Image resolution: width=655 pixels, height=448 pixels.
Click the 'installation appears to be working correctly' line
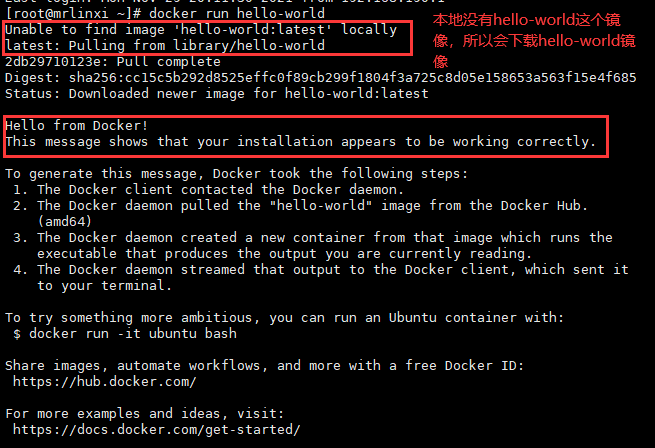pos(300,141)
